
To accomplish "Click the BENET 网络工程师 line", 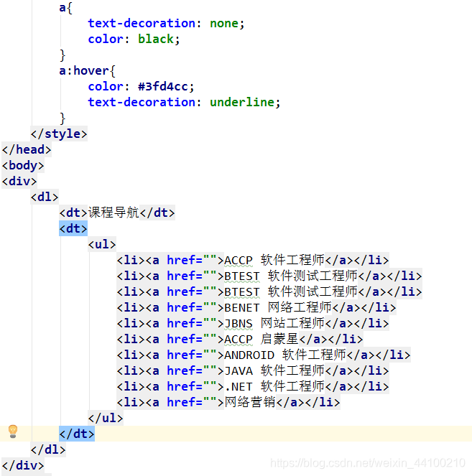I will point(256,307).
